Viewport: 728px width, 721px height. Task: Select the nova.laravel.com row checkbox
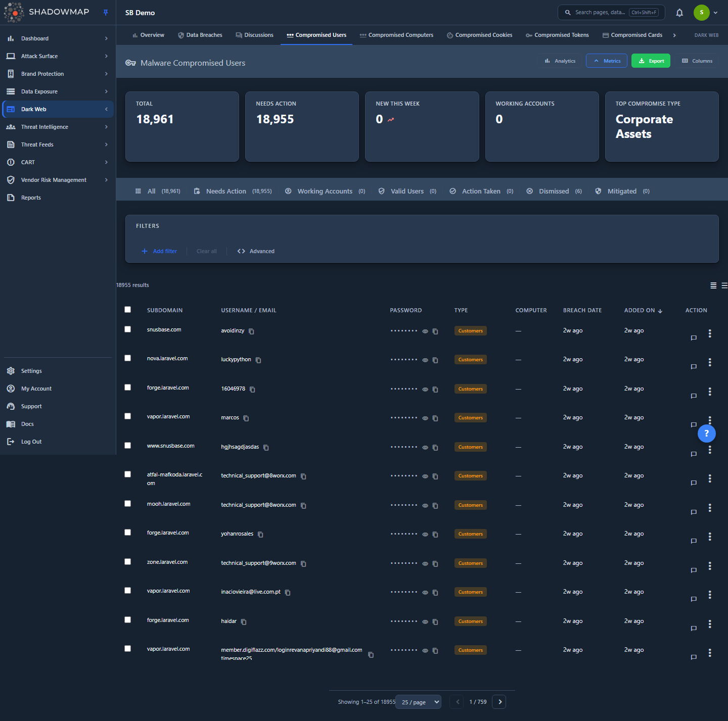point(127,358)
